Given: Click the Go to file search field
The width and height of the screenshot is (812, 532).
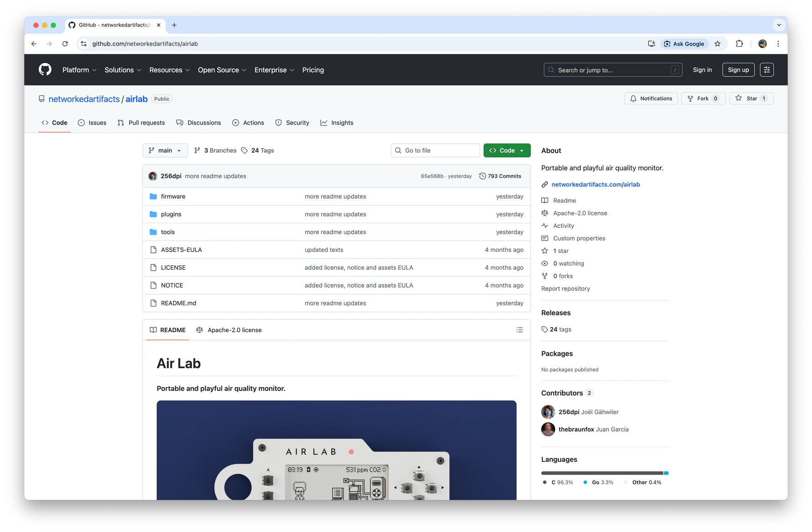Looking at the screenshot, I should coord(435,151).
